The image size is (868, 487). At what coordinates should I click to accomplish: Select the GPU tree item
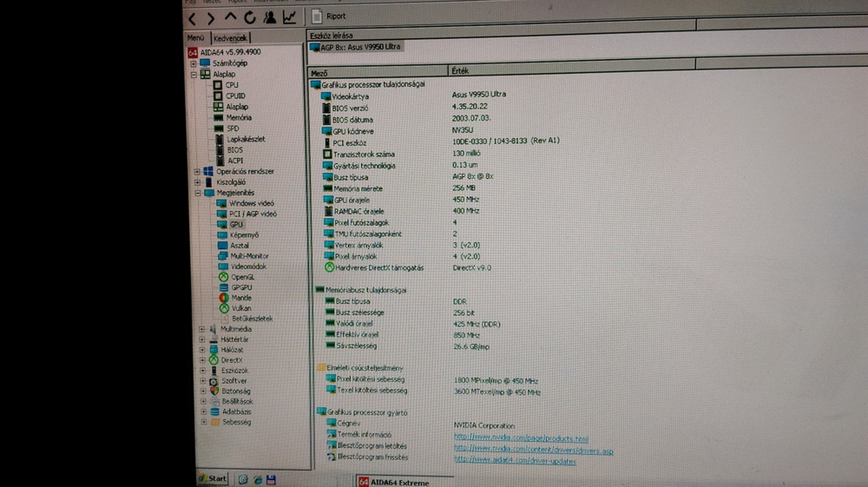[x=236, y=225]
